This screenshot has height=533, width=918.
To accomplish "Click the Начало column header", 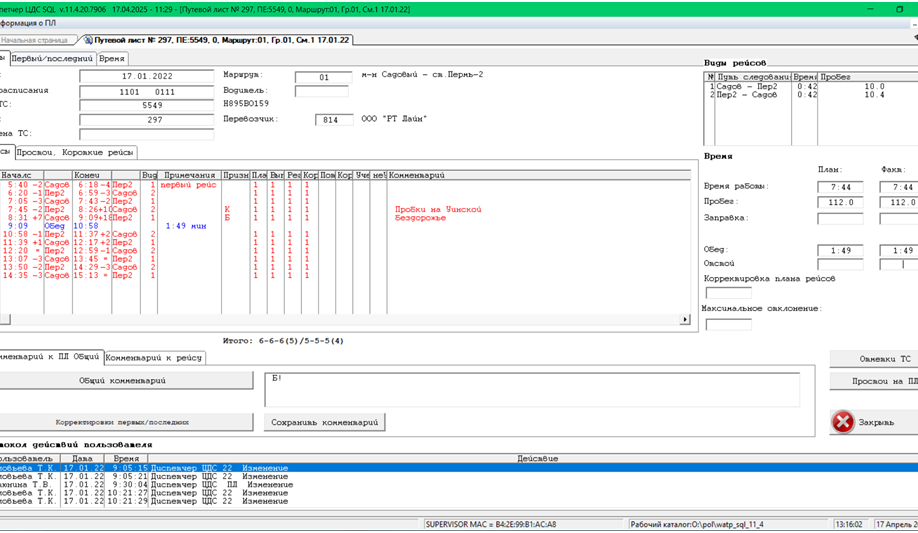I will coord(22,175).
